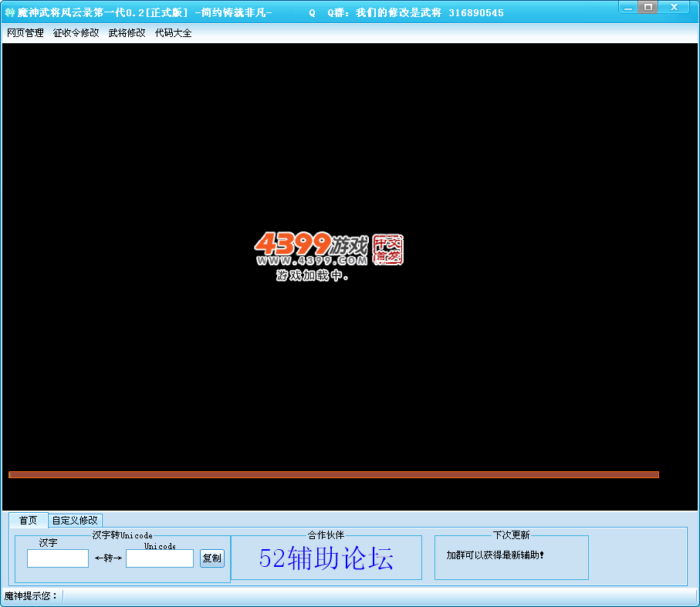700x607 pixels.
Task: Close the 魔神武将风云录 window
Action: coord(674,7)
